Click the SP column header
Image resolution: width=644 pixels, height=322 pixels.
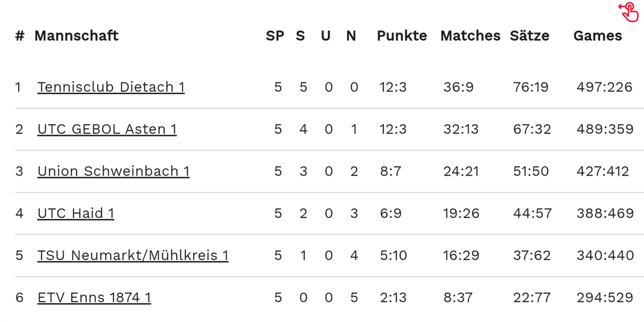(x=275, y=36)
